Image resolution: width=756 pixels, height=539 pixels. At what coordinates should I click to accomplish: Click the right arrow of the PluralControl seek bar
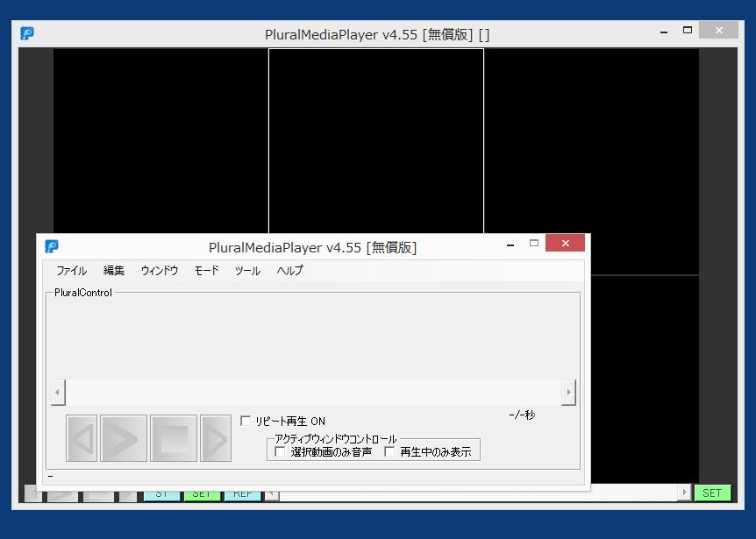pyautogui.click(x=568, y=392)
